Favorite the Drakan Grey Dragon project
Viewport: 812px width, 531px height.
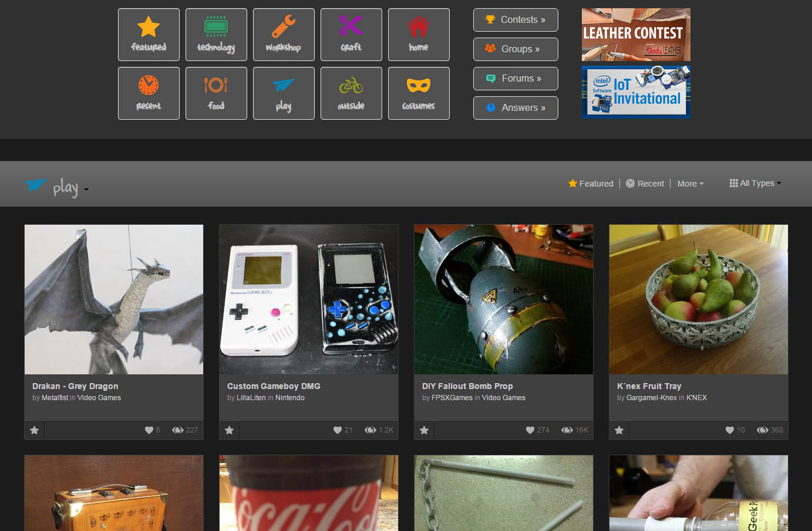click(34, 430)
